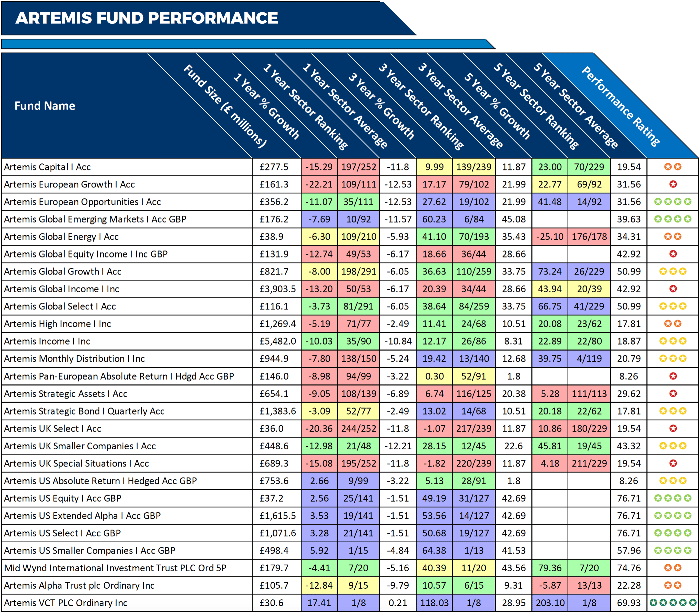Screen dimensions: 700x613
Task: Click three yellow stars for Artemis Global Growth
Action: tap(673, 271)
